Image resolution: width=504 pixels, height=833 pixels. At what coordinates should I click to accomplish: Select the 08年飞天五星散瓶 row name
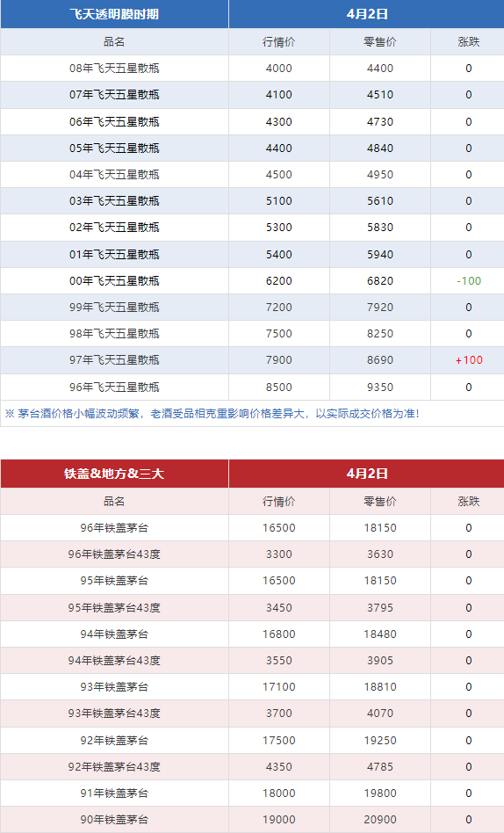(114, 68)
